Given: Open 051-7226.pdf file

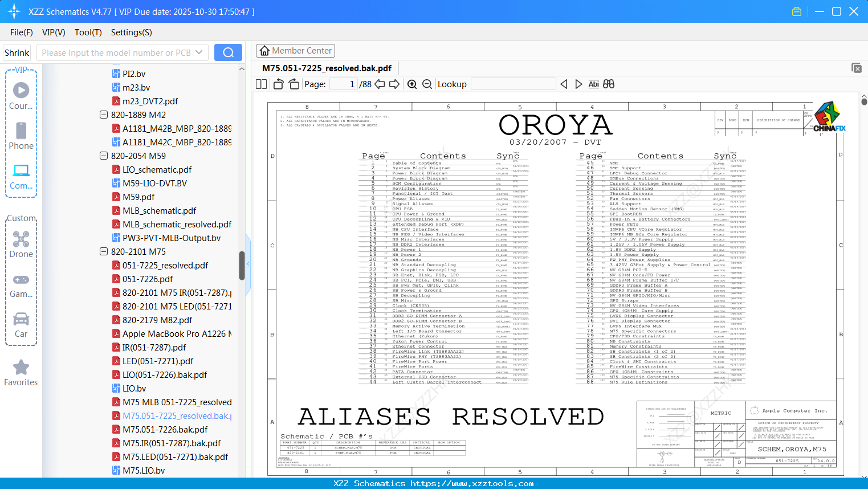Looking at the screenshot, I should click(143, 279).
